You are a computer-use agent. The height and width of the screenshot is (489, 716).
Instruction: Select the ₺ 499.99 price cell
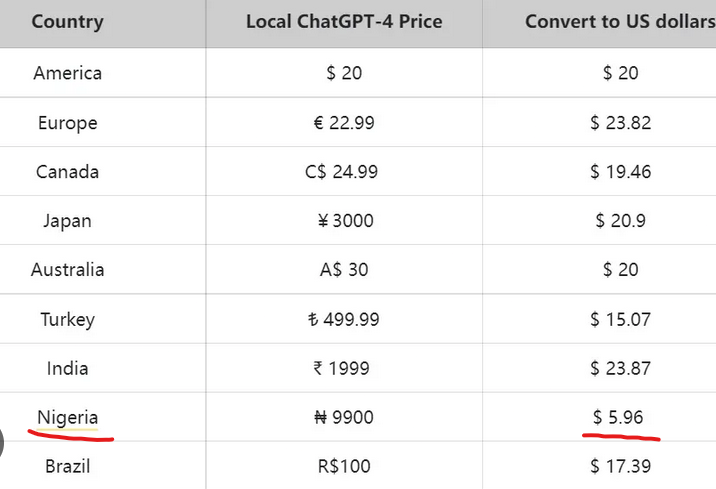coord(343,319)
